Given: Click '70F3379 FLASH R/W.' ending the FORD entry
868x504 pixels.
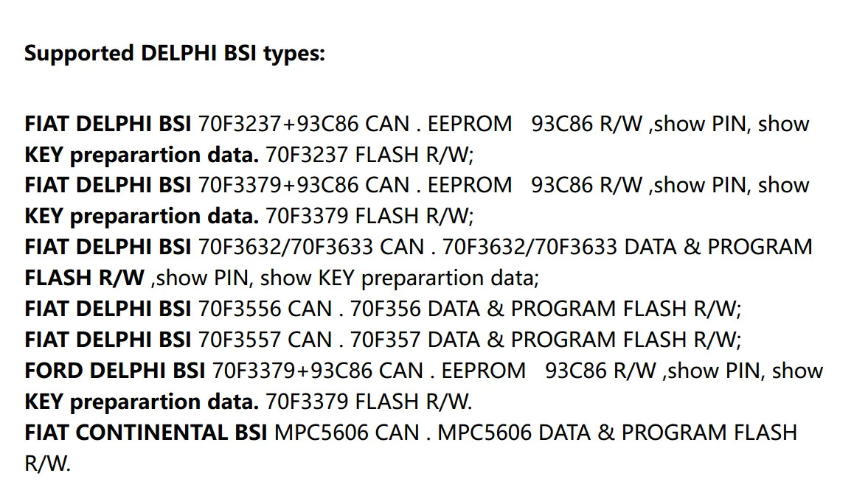Looking at the screenshot, I should point(369,402).
